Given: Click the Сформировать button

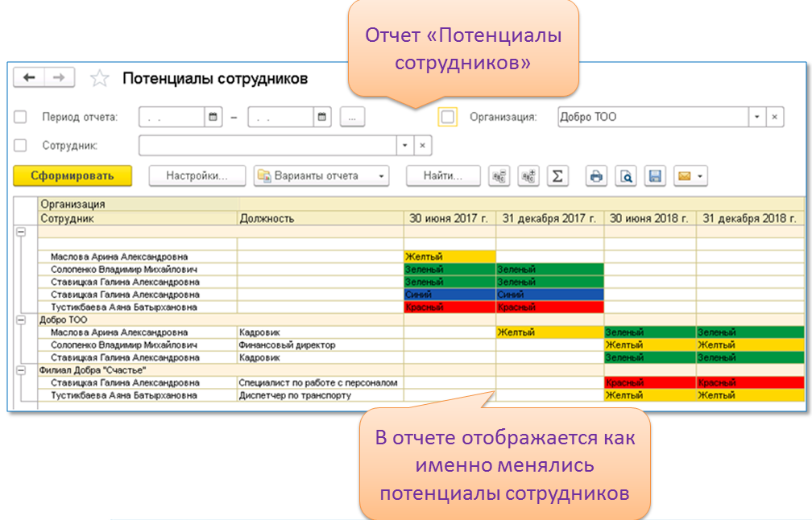Looking at the screenshot, I should (x=72, y=175).
